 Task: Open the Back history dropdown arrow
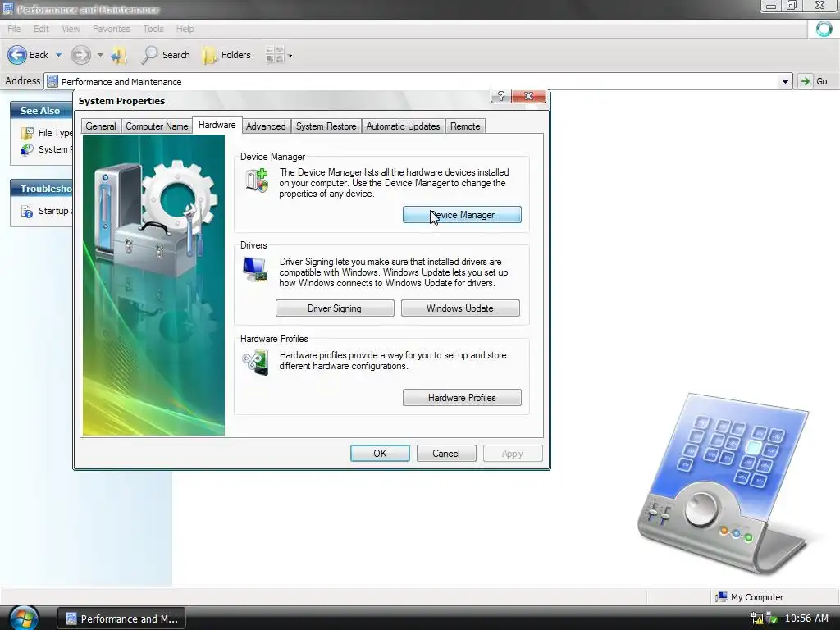(x=58, y=55)
